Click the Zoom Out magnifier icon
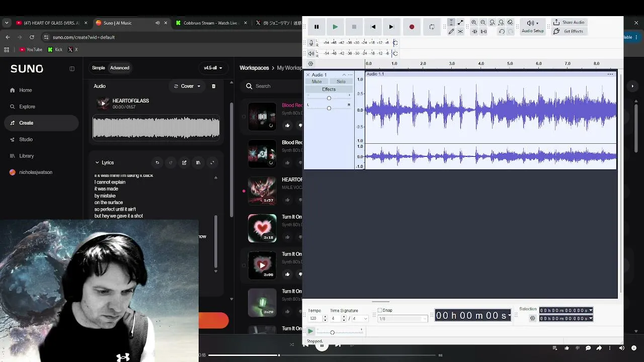 tap(483, 23)
